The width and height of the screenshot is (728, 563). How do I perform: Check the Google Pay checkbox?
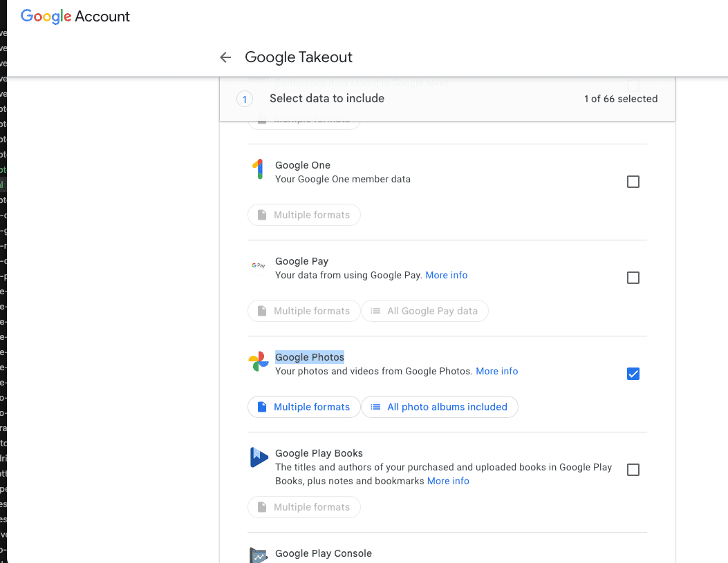633,278
